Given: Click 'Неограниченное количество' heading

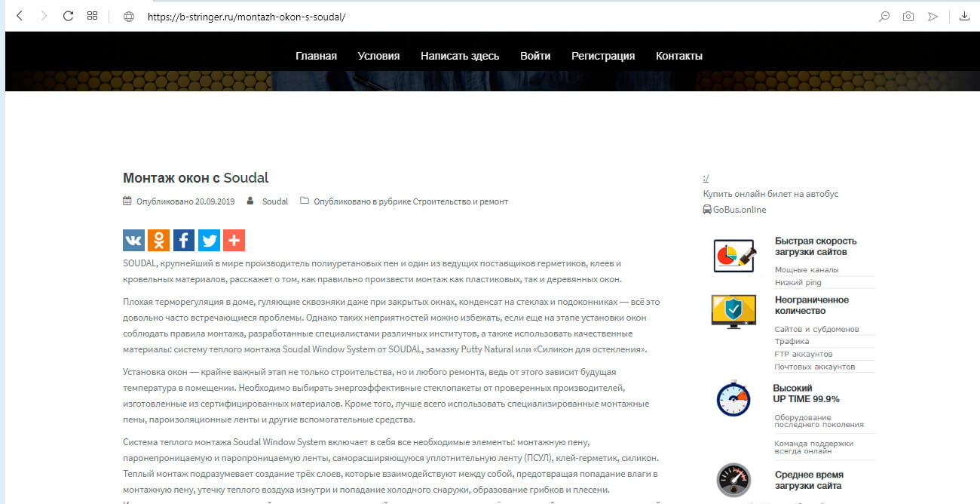Looking at the screenshot, I should pos(812,305).
